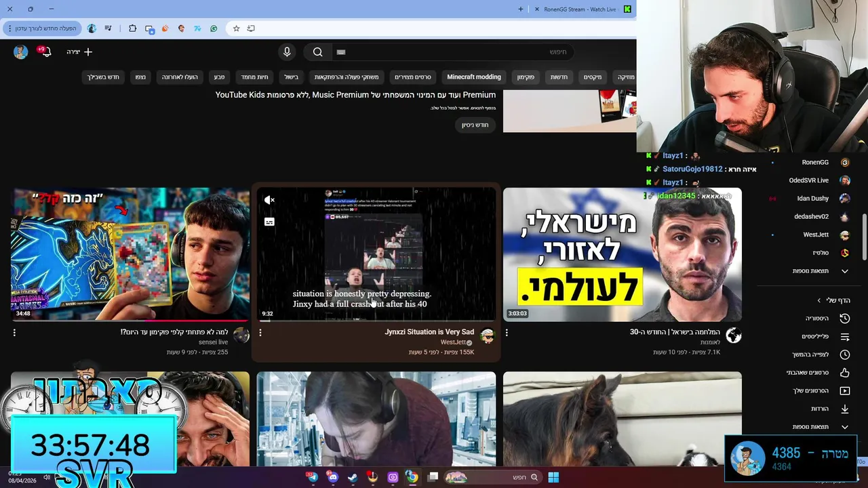Open the Watch later (לצפייה בהמשך) icon
Screen dimensions: 868x488
(x=845, y=354)
